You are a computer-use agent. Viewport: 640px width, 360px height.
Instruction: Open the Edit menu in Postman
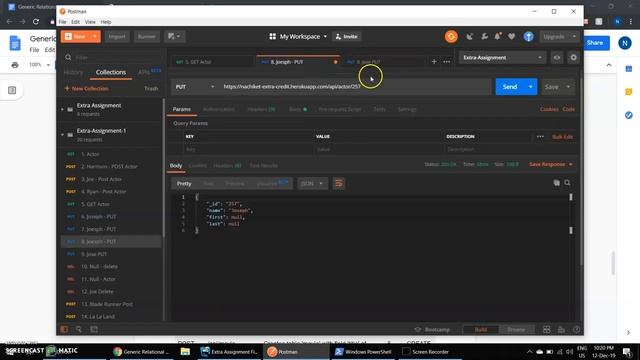pos(76,22)
